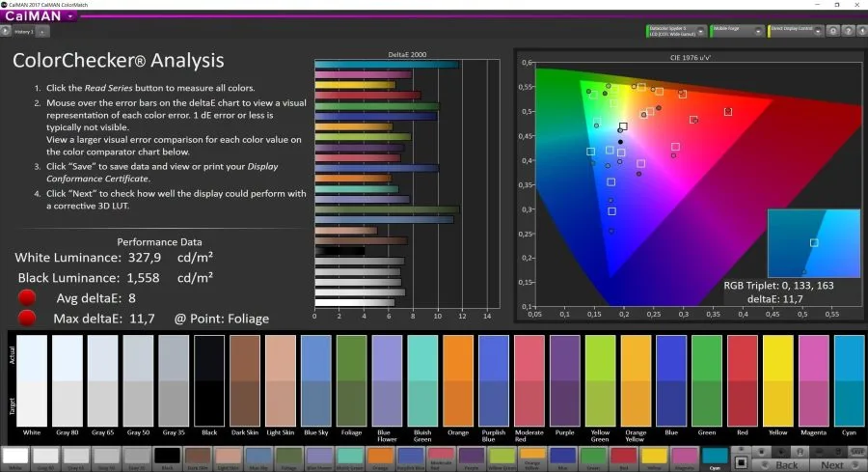Click the top cyan bar in DeltaE 2000 chart
The height and width of the screenshot is (472, 868).
[x=387, y=65]
